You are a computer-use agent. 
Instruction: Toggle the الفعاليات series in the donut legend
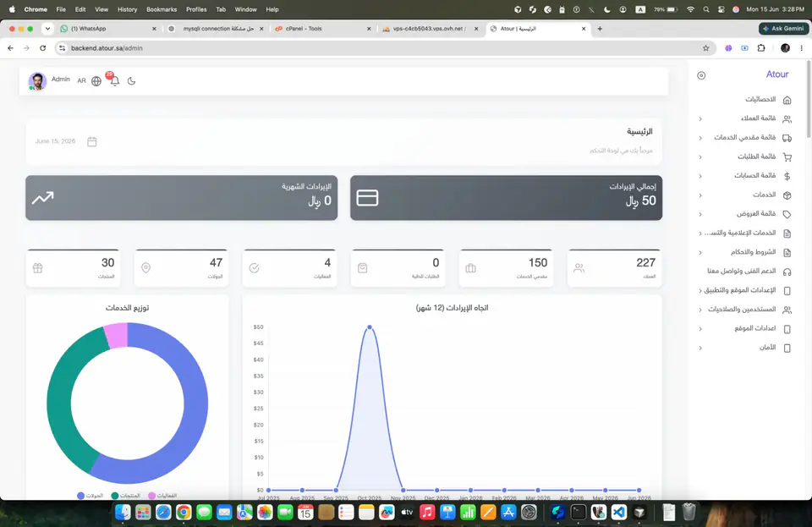(162, 496)
